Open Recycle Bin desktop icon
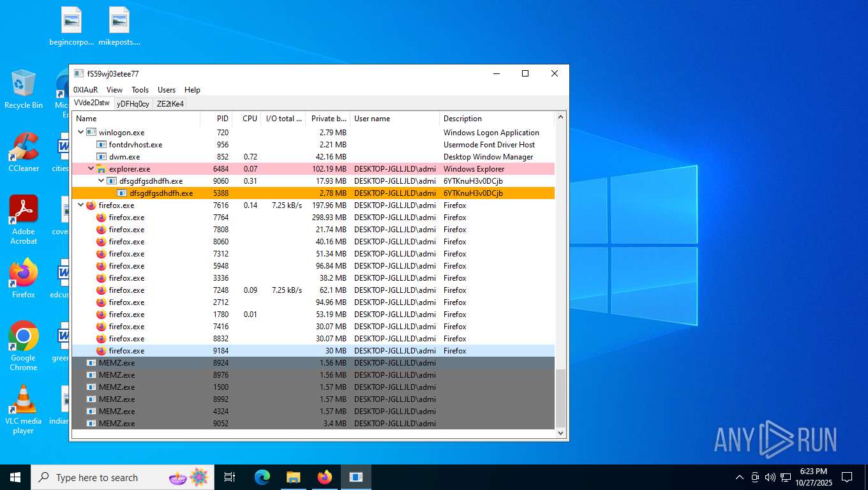 pos(24,89)
